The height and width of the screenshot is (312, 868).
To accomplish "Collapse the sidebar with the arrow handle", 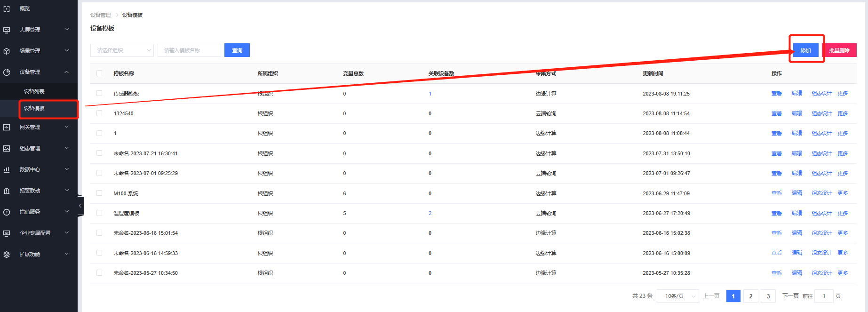I will click(80, 206).
